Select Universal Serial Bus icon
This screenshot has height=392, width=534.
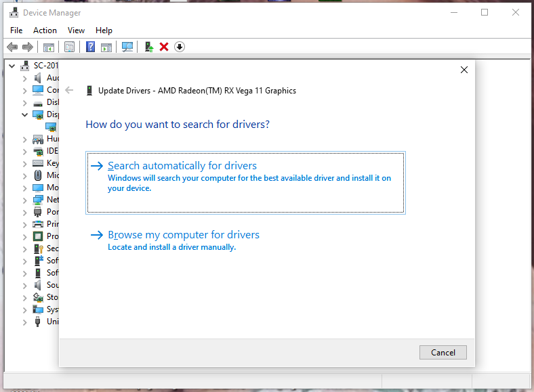[x=38, y=322]
